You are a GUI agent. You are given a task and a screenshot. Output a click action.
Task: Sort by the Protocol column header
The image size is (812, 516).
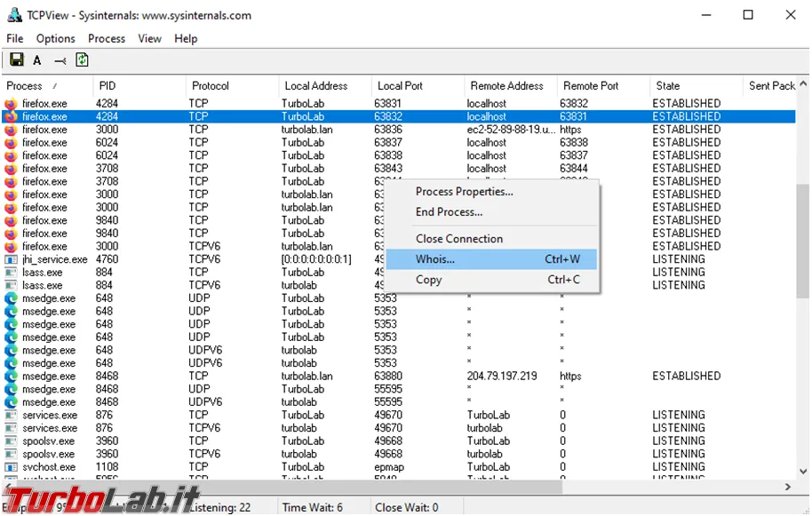click(232, 86)
